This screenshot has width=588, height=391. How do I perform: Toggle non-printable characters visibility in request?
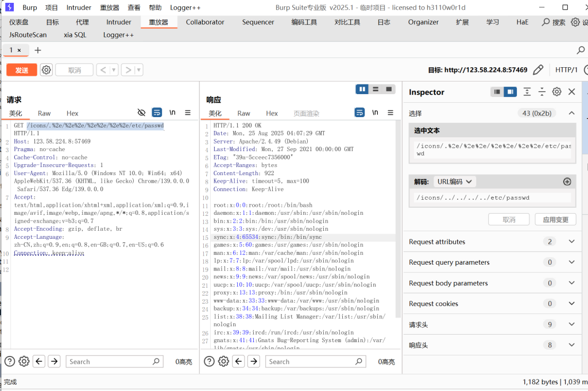141,113
